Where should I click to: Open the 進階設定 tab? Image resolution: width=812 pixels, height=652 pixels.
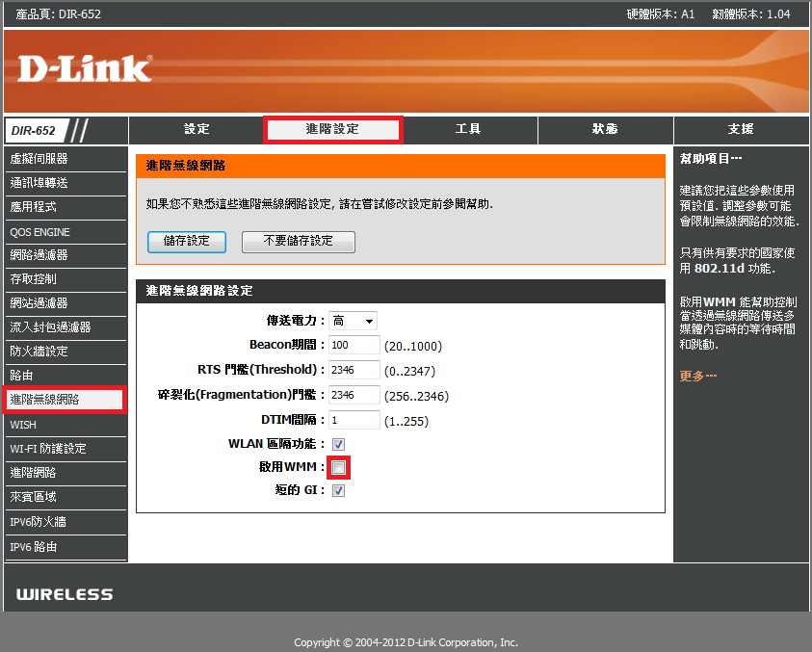click(332, 129)
